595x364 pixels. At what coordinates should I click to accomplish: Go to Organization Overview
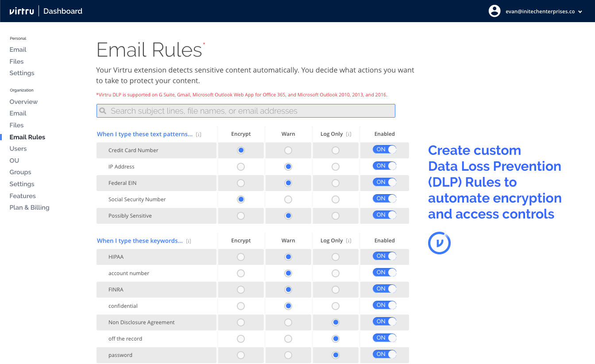click(x=24, y=102)
